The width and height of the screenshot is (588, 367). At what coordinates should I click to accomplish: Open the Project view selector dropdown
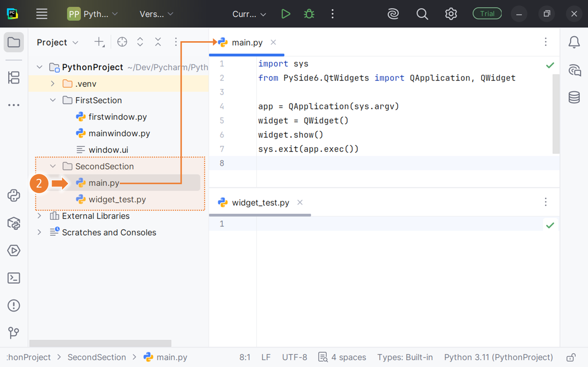58,42
